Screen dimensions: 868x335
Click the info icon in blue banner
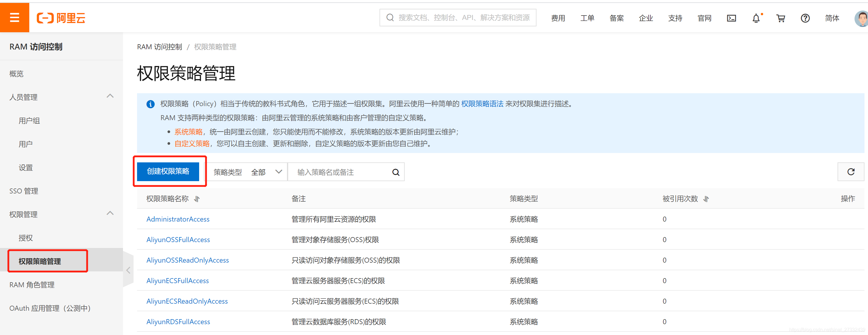pos(150,104)
